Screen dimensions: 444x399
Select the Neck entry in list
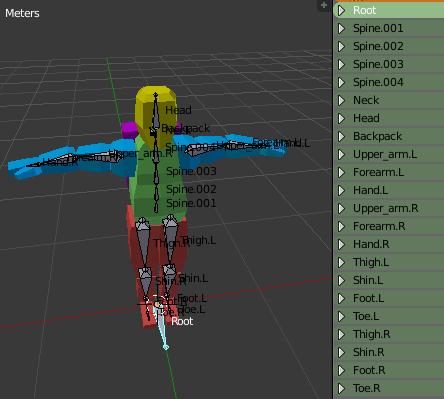(389, 100)
